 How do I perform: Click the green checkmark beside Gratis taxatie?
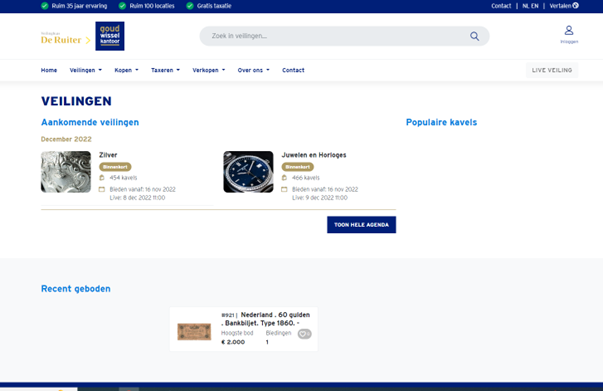coord(190,6)
